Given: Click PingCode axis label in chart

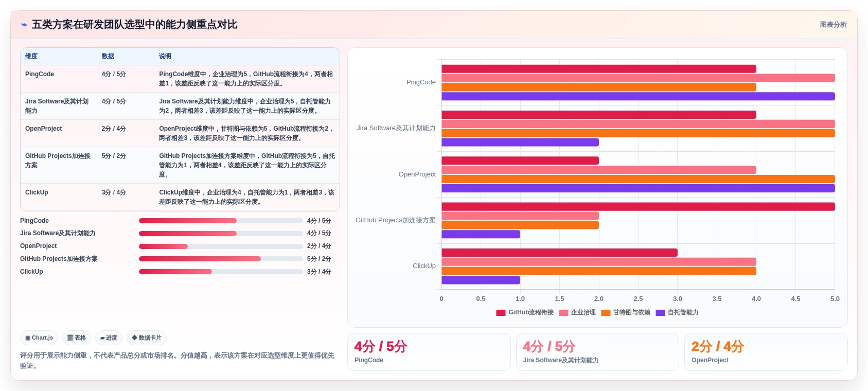Looking at the screenshot, I should [x=421, y=82].
